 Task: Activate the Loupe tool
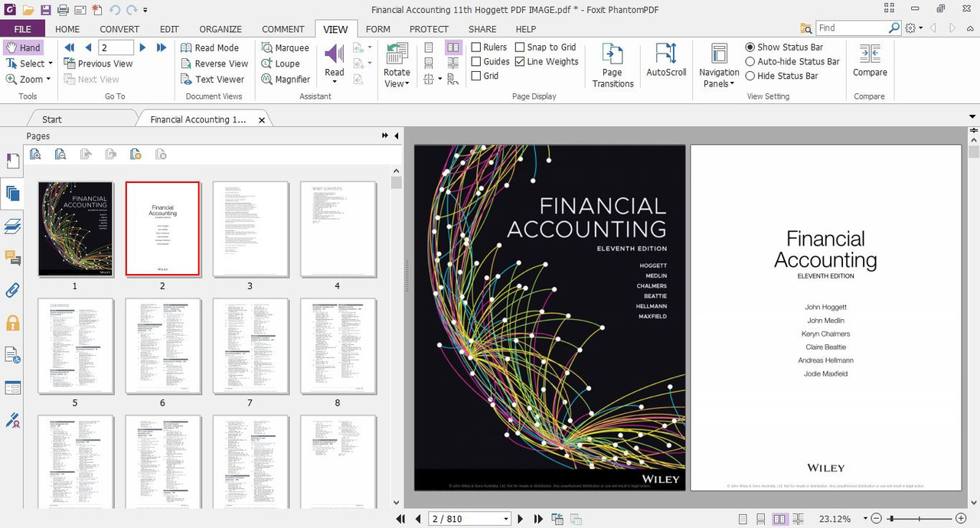[280, 64]
